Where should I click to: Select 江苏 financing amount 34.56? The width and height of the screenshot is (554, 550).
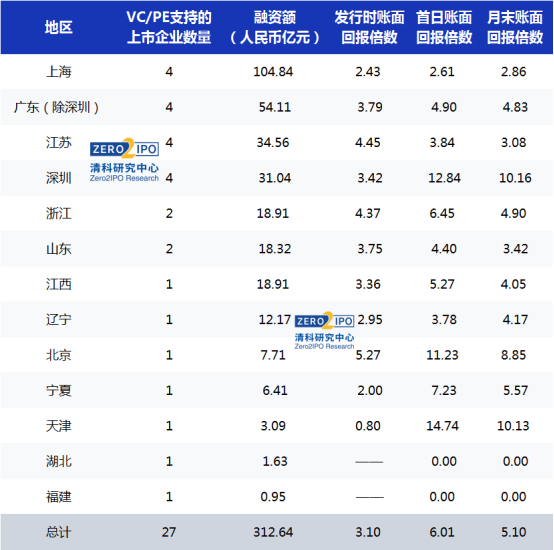[273, 142]
